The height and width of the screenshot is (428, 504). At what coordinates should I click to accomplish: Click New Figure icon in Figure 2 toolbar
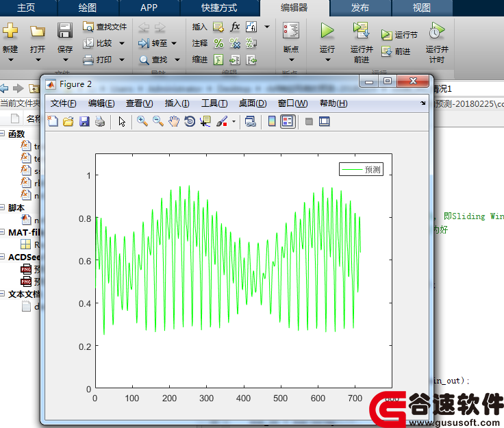pos(53,121)
